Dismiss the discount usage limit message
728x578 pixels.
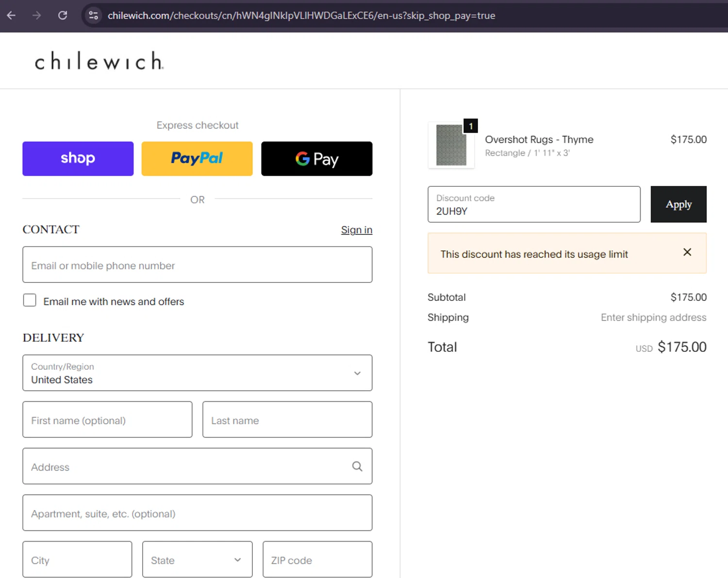[x=687, y=252]
